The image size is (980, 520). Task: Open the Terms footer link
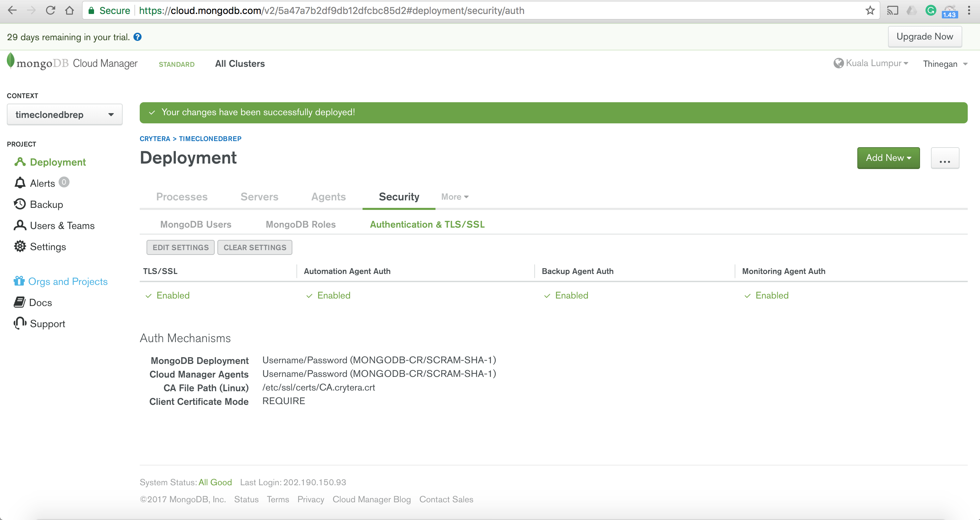pos(278,499)
